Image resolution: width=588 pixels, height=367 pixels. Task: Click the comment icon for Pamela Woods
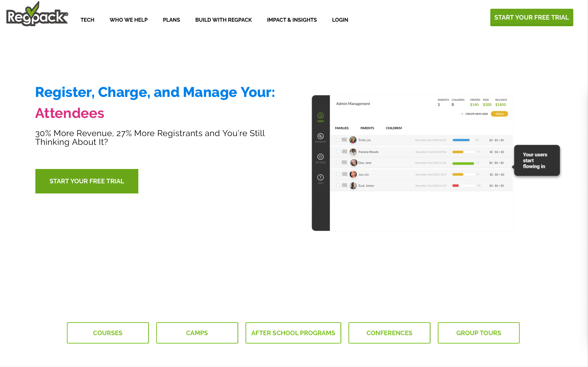345,152
